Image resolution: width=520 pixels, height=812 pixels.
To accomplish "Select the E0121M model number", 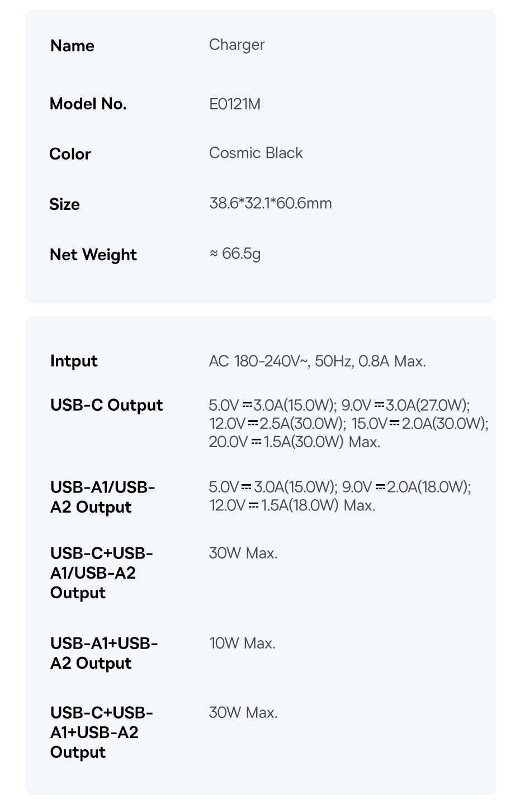I will pyautogui.click(x=235, y=104).
